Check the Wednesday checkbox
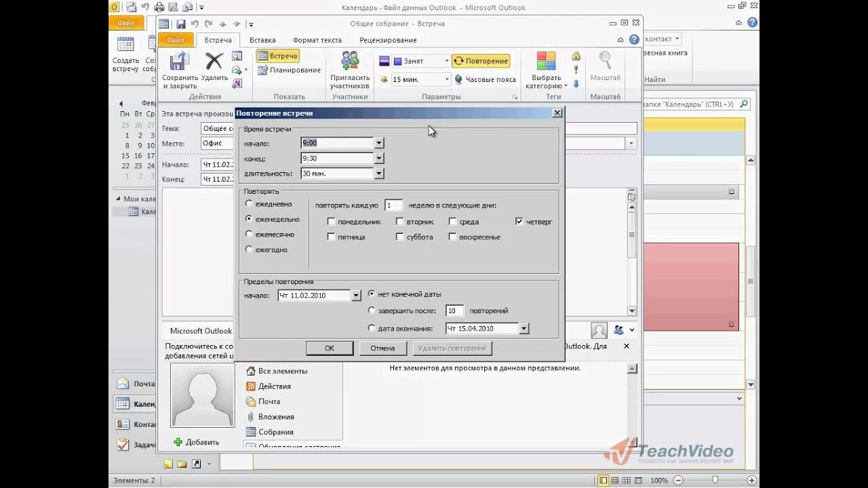Screen dimensions: 868x488 click(452, 222)
